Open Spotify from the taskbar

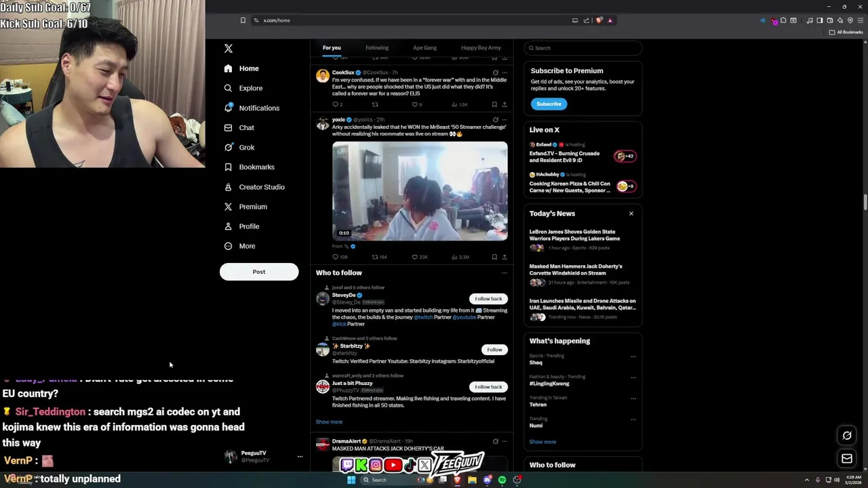(x=502, y=480)
